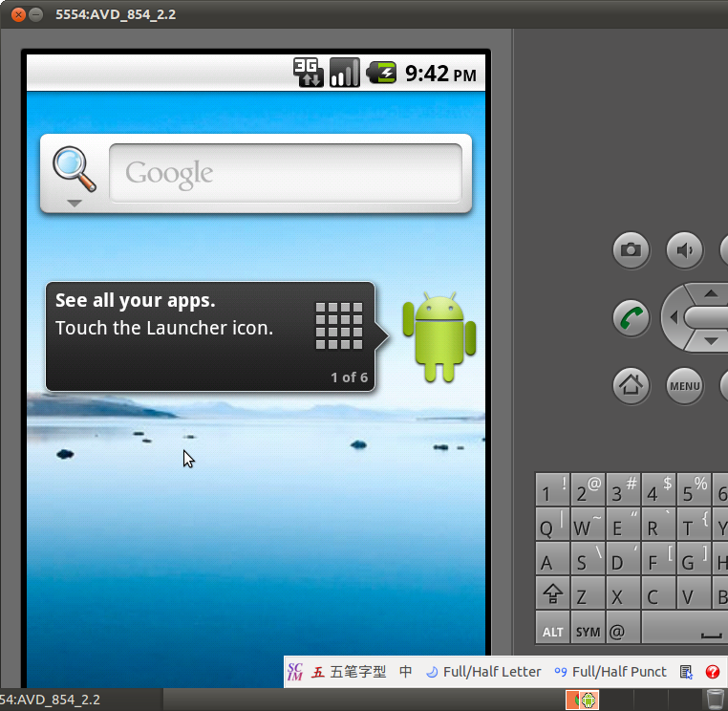Click the emulator Home button
The height and width of the screenshot is (711, 728).
(x=631, y=385)
